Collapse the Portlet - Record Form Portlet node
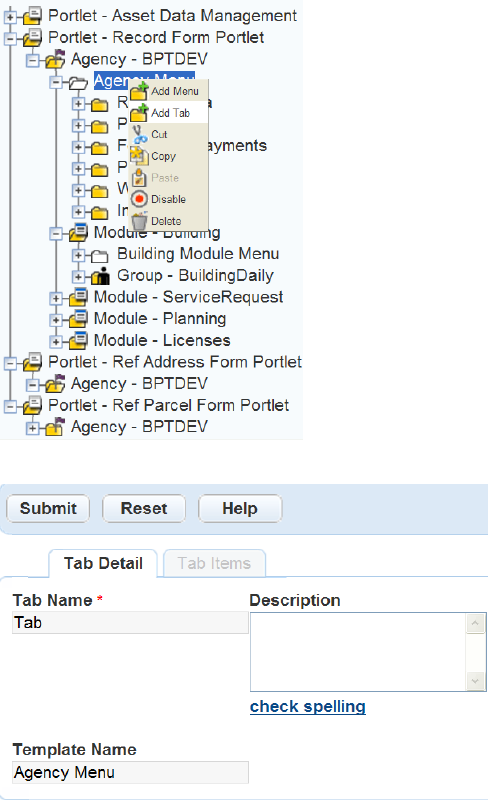Image resolution: width=488 pixels, height=804 pixels. click(x=10, y=38)
